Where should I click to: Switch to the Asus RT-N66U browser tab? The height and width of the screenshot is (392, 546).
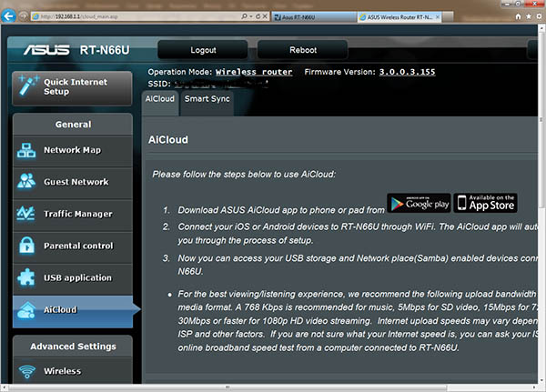click(x=313, y=16)
